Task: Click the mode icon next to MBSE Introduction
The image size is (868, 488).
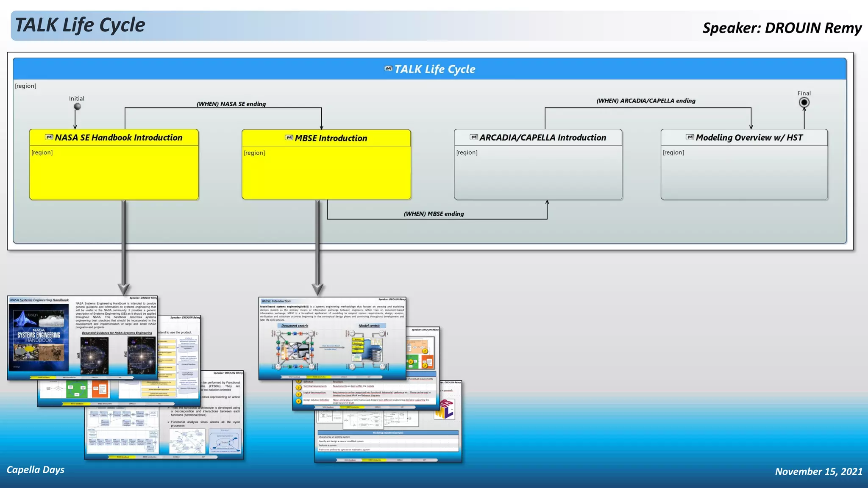Action: point(289,138)
